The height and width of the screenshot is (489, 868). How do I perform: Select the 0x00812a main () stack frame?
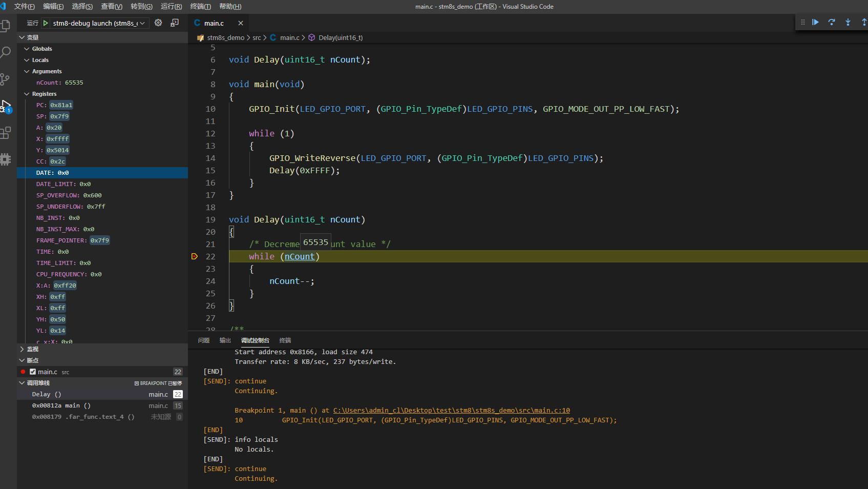tap(61, 405)
